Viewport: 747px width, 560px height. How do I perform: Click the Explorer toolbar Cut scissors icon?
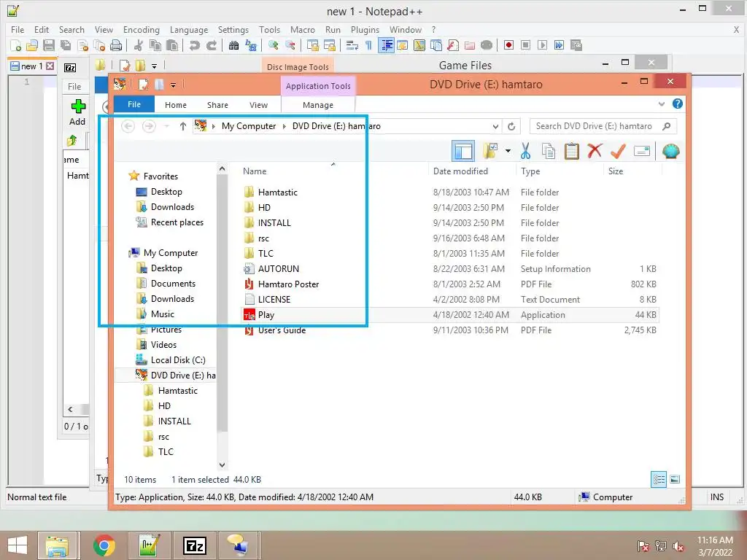coord(525,152)
